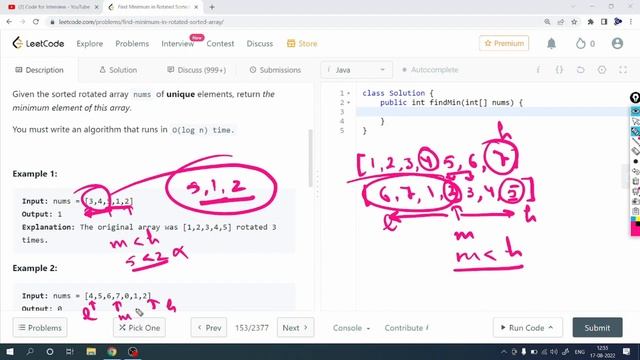Open Chrome extensions puzzle icon
The width and height of the screenshot is (640, 360).
(590, 22)
